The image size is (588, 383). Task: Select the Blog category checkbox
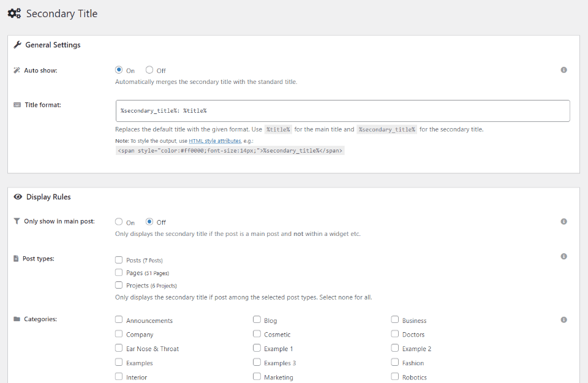pos(257,320)
